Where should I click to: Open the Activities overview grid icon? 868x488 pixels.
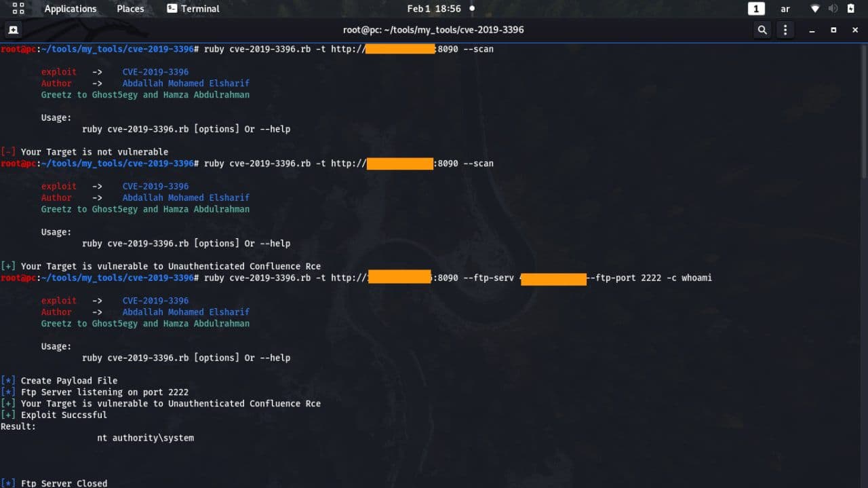pos(18,9)
